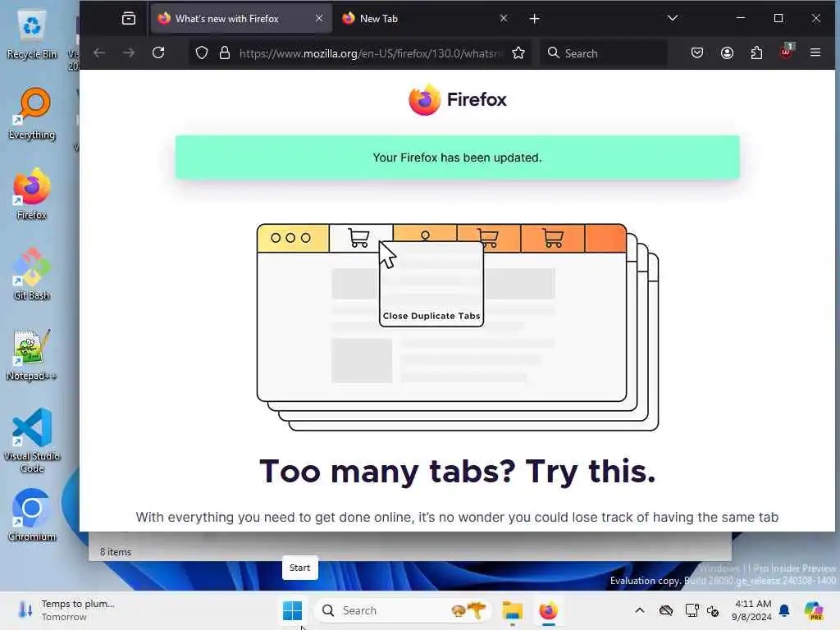Open File Explorer from the taskbar
The height and width of the screenshot is (630, 840).
click(512, 610)
